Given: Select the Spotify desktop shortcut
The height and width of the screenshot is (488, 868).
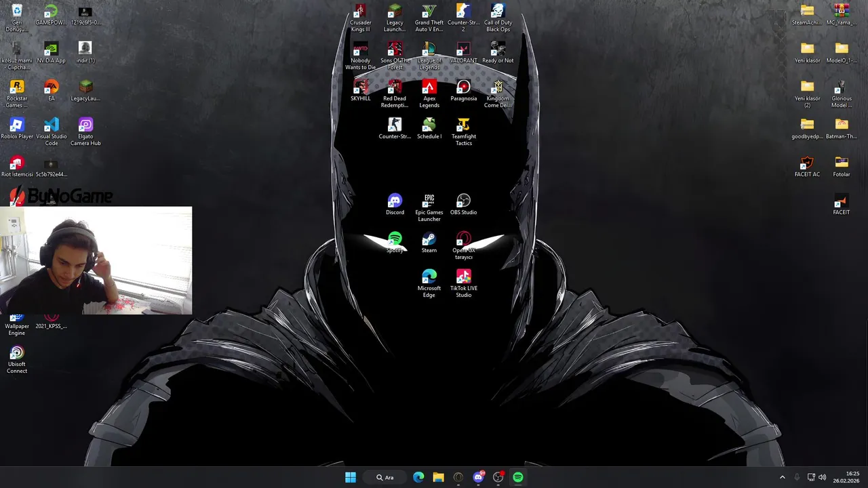Looking at the screenshot, I should tap(395, 243).
